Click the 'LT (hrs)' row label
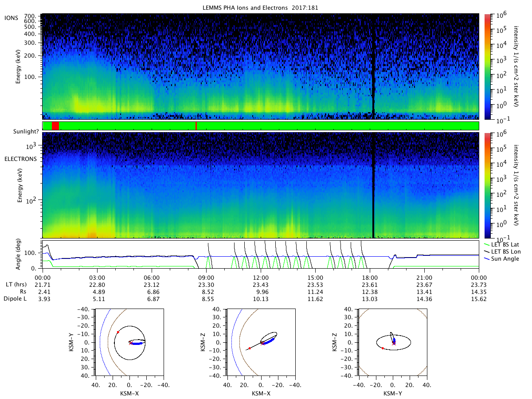 [16, 284]
